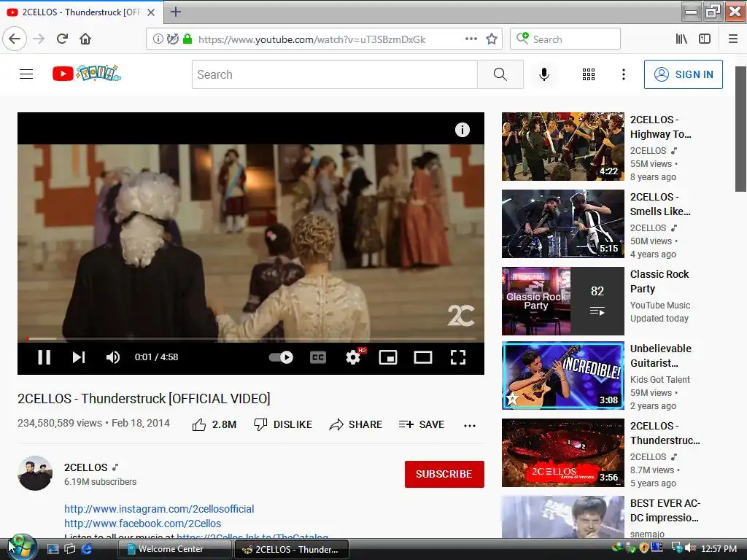Select 2CELLOS Thunder taskbar button

(292, 549)
